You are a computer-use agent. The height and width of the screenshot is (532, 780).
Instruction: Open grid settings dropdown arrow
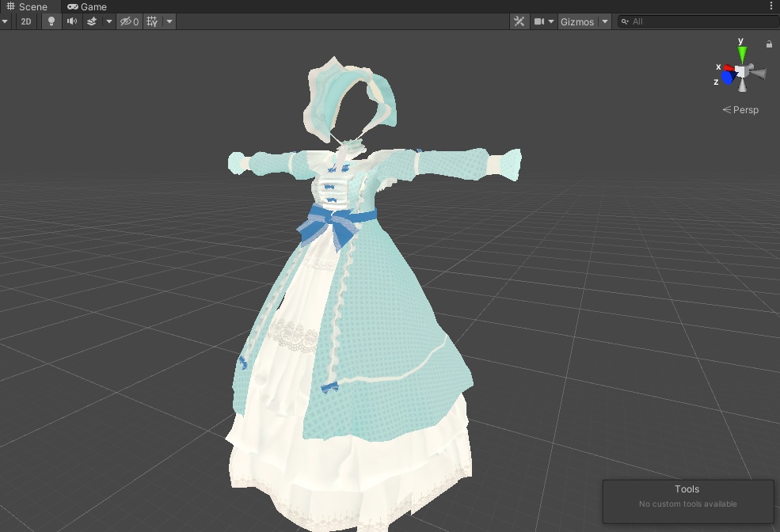pyautogui.click(x=169, y=21)
